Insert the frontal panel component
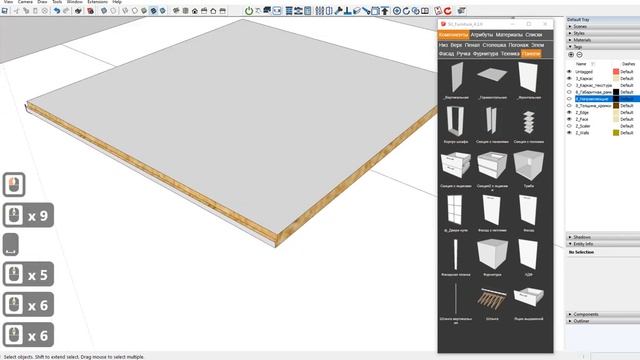The image size is (640, 360). (x=528, y=80)
